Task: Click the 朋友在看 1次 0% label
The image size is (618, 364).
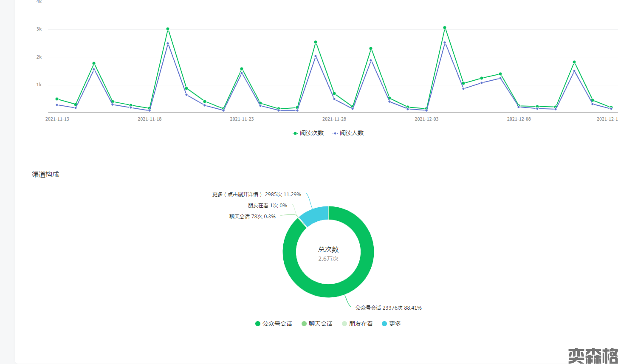Action: click(267, 206)
